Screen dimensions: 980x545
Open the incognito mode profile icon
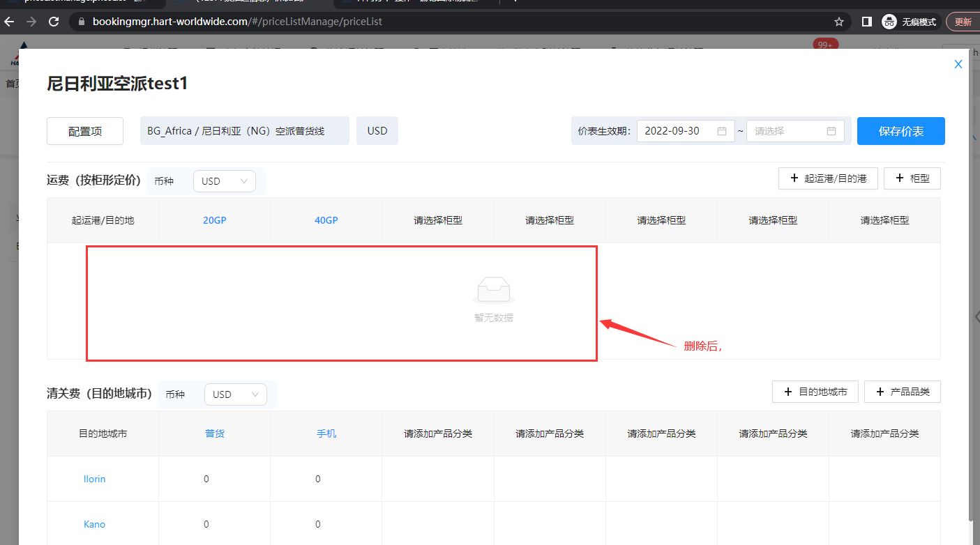click(x=889, y=22)
